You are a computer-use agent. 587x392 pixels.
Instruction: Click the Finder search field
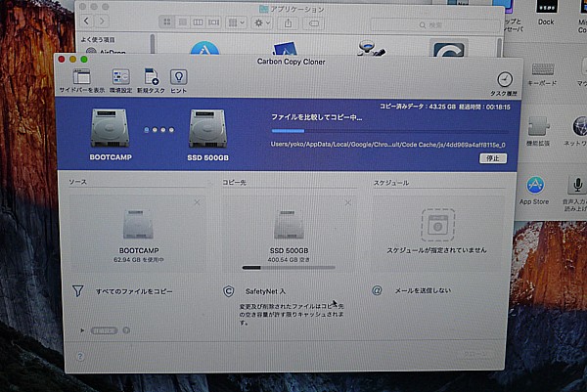434,25
